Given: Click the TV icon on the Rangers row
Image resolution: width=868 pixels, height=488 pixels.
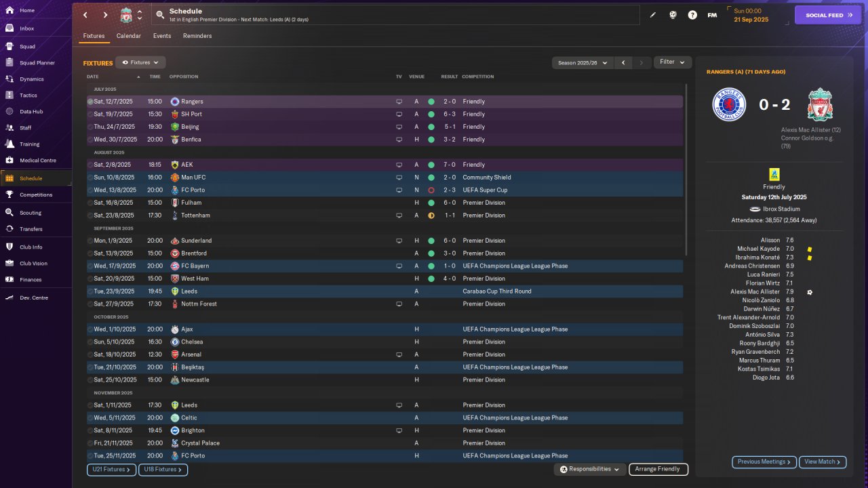Looking at the screenshot, I should [399, 102].
